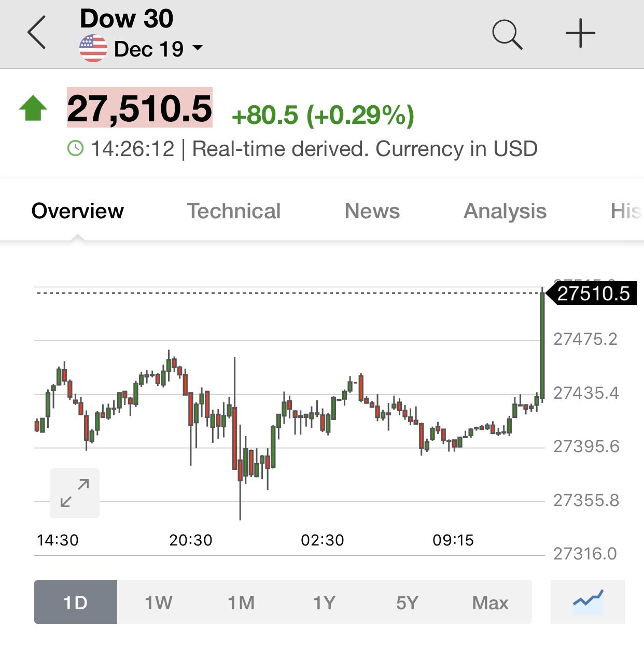Switch chart to 5Y range
The width and height of the screenshot is (644, 658).
point(408,602)
